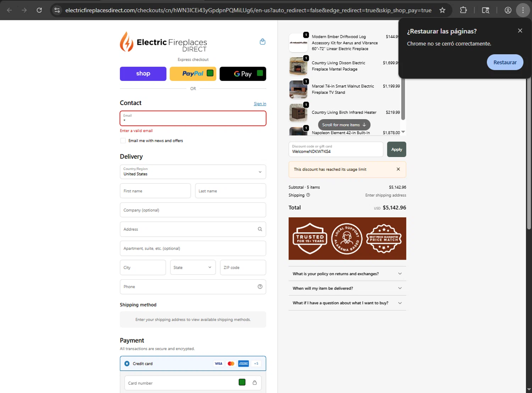532x393 pixels.
Task: Click the Card number field
Action: 193,383
